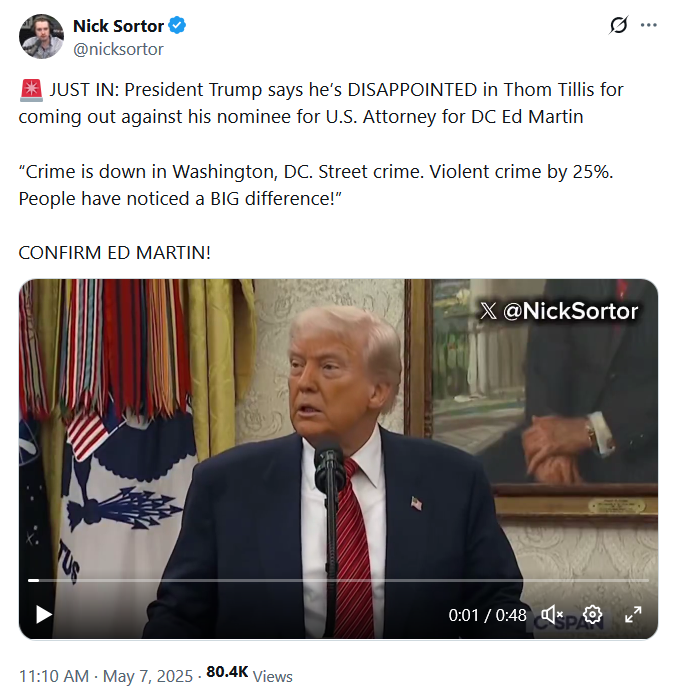Screen dimensions: 677x698
Task: Click the C-SPAN logo in video corner
Action: tap(565, 622)
